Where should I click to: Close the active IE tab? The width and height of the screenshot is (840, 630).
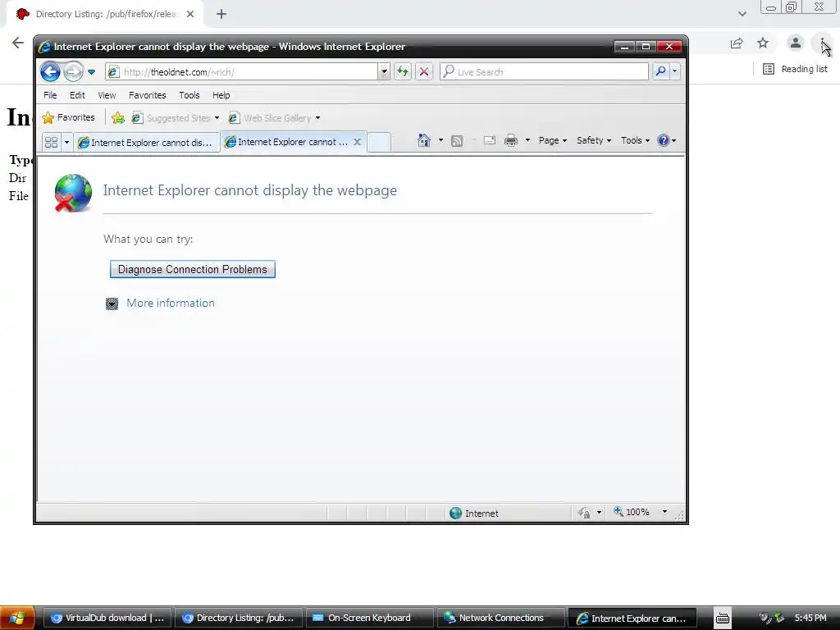tap(357, 142)
